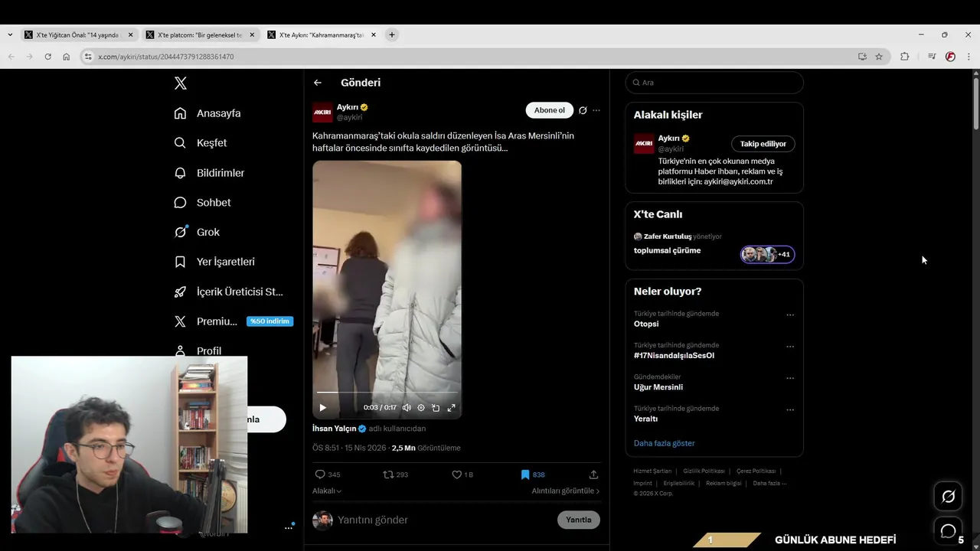The image size is (980, 551).
Task: Mute the video sound
Action: coord(407,408)
